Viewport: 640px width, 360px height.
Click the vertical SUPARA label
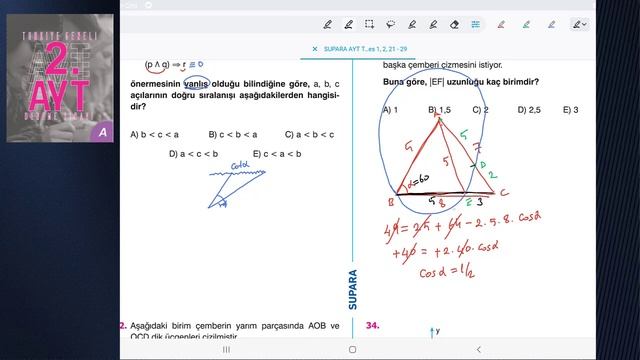click(353, 289)
